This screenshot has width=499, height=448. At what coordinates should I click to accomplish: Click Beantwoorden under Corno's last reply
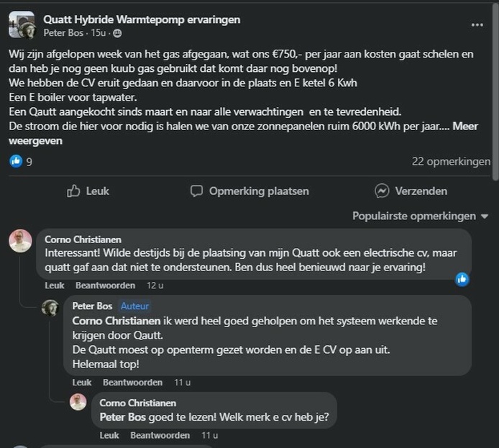(160, 435)
